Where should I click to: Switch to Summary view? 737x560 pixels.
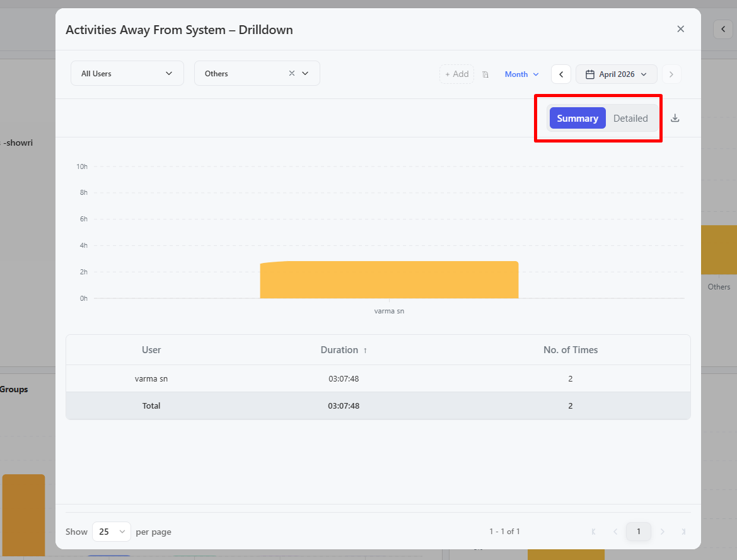[x=577, y=119]
